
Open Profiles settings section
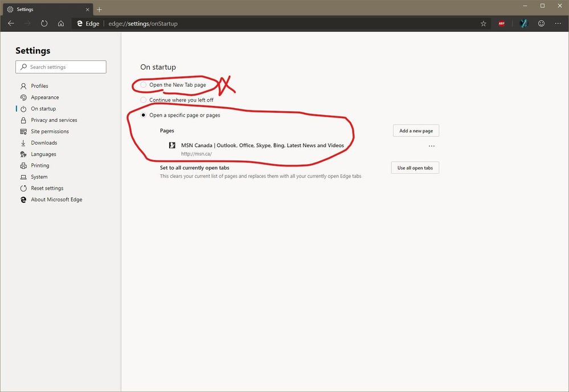pos(39,86)
